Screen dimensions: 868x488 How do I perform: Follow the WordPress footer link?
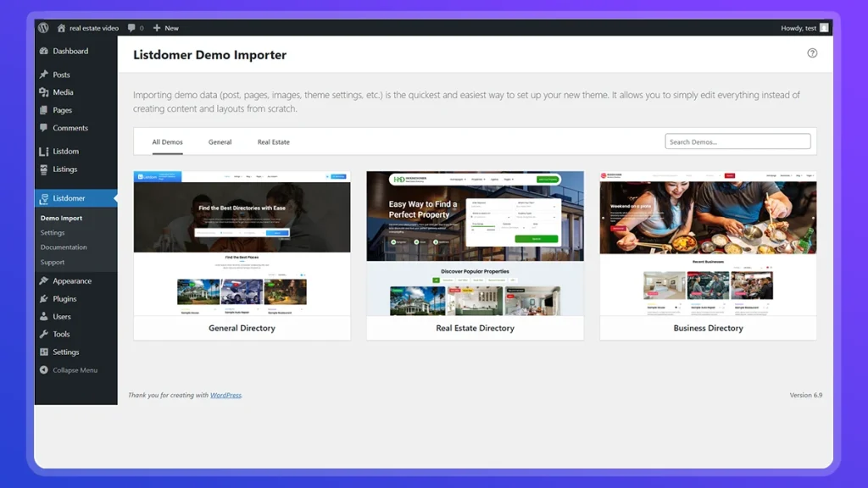[225, 395]
